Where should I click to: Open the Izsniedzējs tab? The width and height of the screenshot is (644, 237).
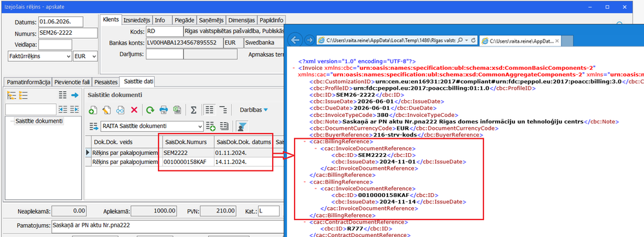[137, 20]
